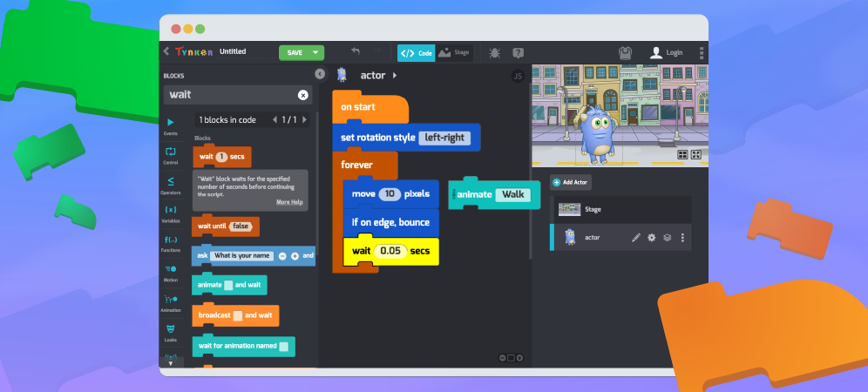
Task: Undo the last action
Action: 356,51
